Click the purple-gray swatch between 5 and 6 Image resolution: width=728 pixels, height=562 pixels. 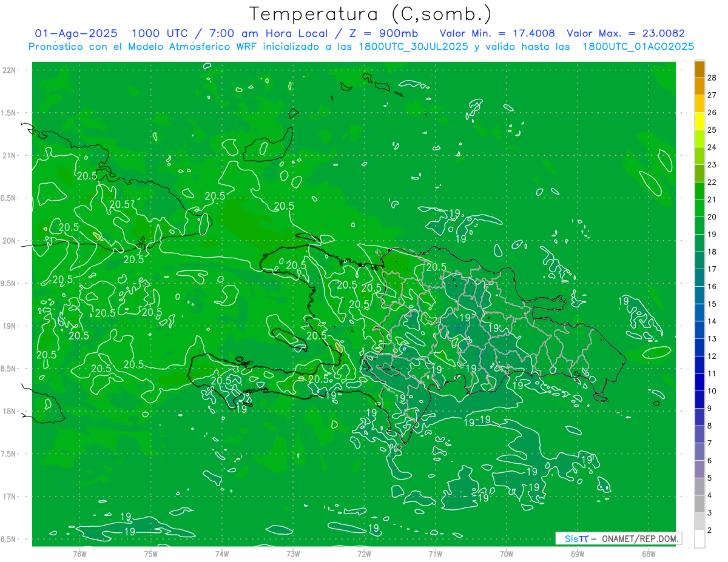point(699,469)
